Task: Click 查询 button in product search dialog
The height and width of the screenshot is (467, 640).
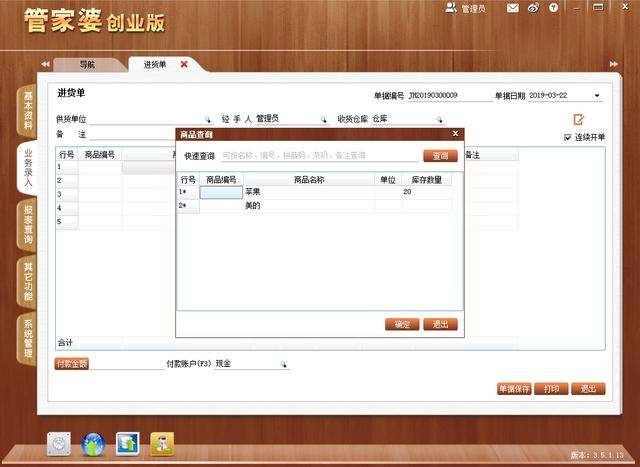Action: [x=440, y=156]
